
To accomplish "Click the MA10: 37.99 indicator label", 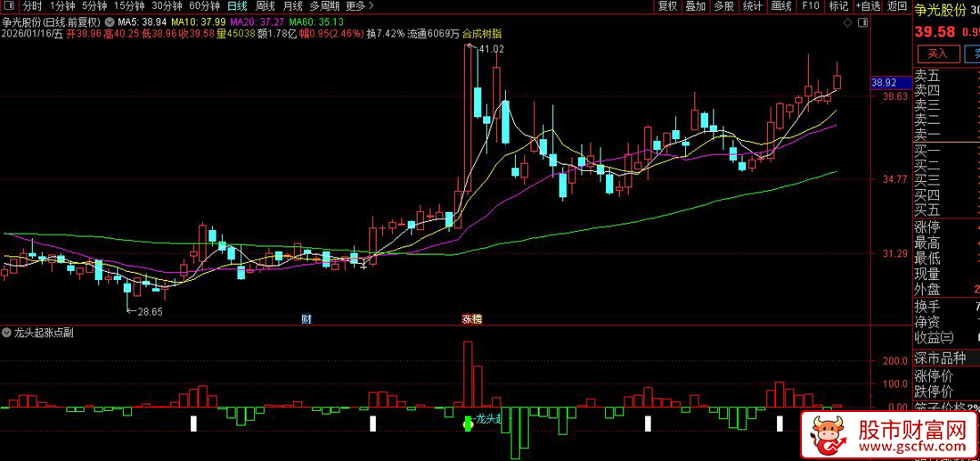I will (x=198, y=22).
